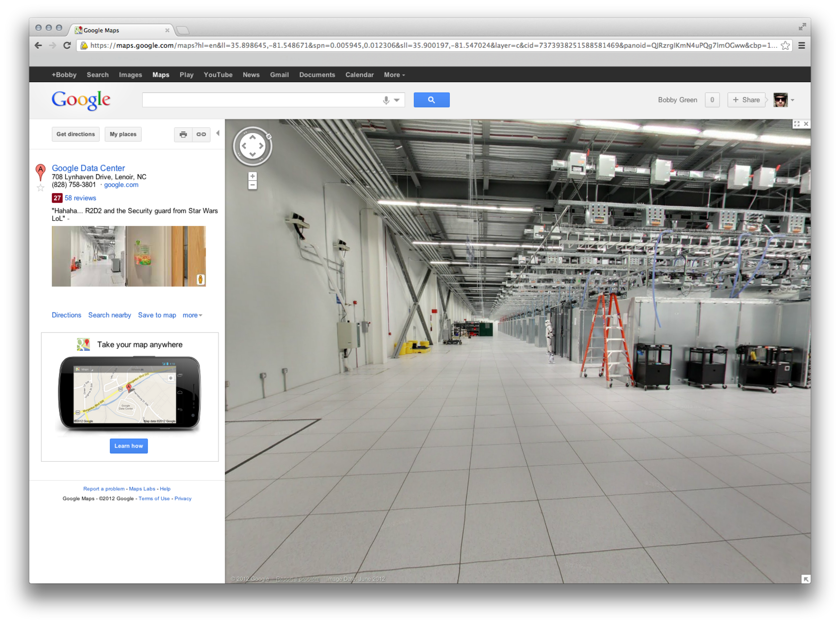This screenshot has height=624, width=840.
Task: Collapse the left panel arrow
Action: tap(217, 133)
